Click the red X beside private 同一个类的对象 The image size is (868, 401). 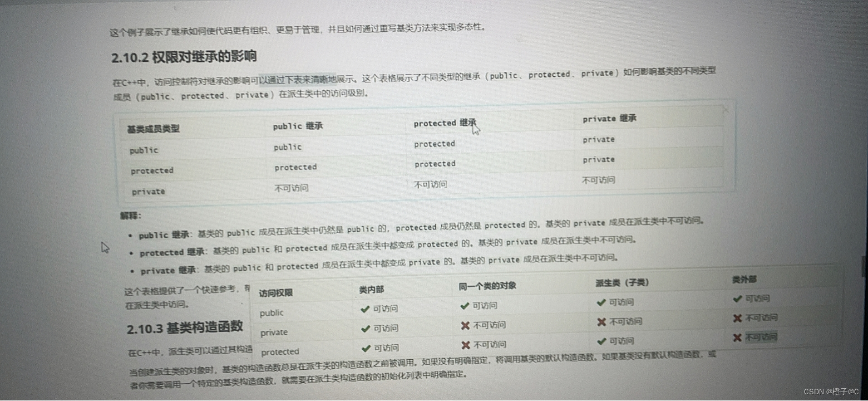point(466,325)
